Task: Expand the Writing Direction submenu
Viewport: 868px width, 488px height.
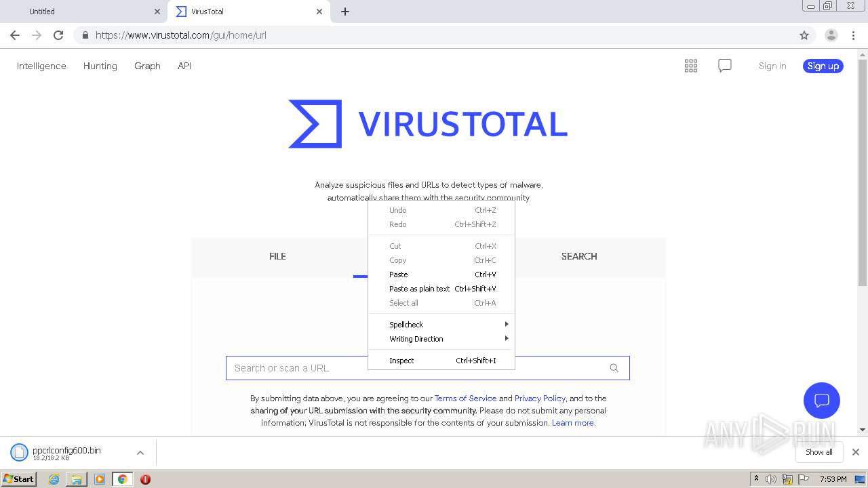Action: click(x=441, y=339)
